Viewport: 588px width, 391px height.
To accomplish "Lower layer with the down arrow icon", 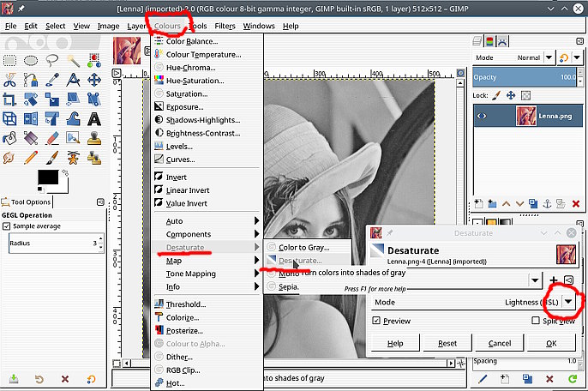I will point(519,204).
